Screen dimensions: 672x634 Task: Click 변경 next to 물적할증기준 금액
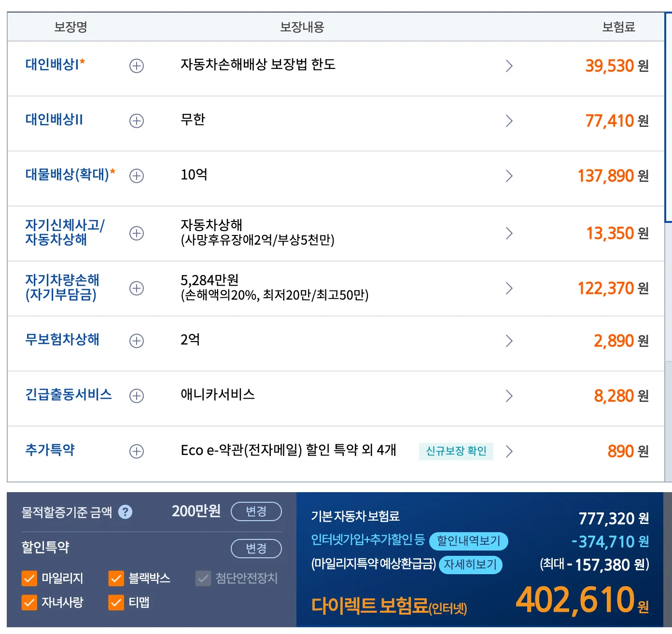pyautogui.click(x=256, y=512)
